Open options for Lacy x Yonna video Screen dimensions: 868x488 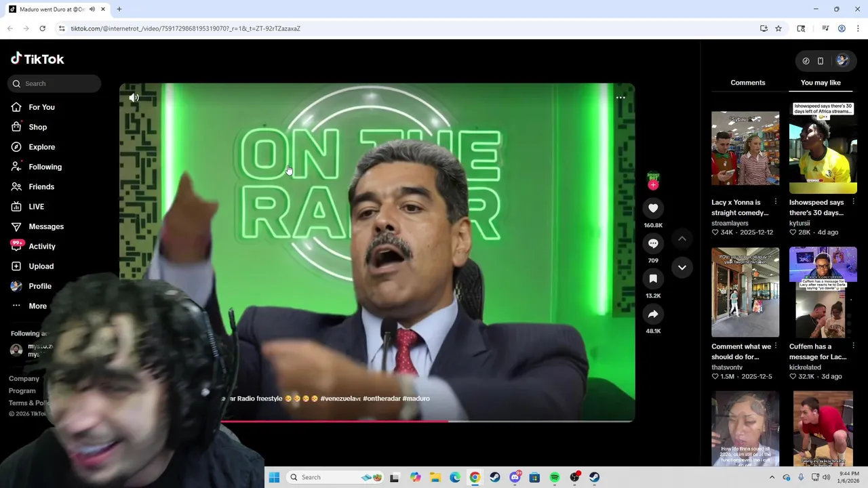776,202
